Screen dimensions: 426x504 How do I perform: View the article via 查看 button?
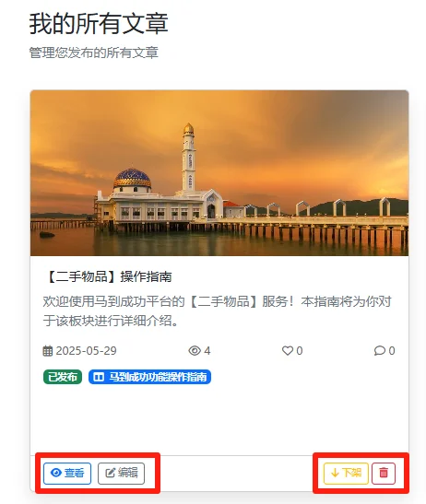(x=67, y=473)
